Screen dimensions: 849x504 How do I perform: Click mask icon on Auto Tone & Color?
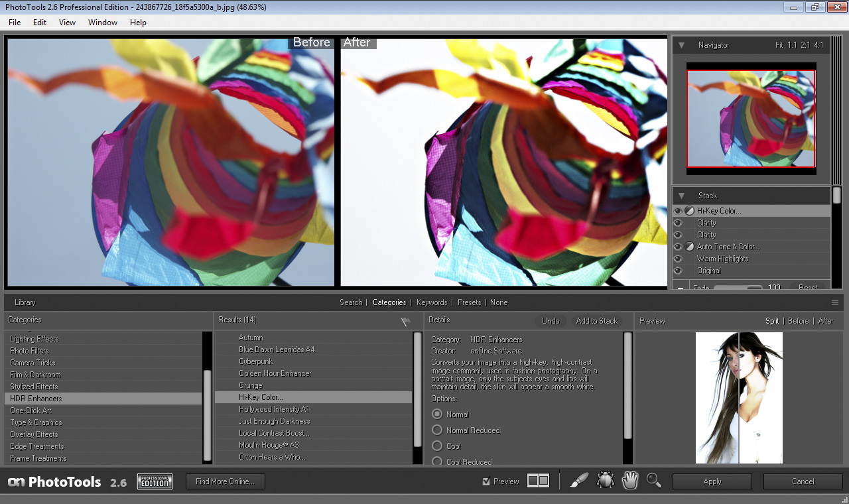(689, 247)
